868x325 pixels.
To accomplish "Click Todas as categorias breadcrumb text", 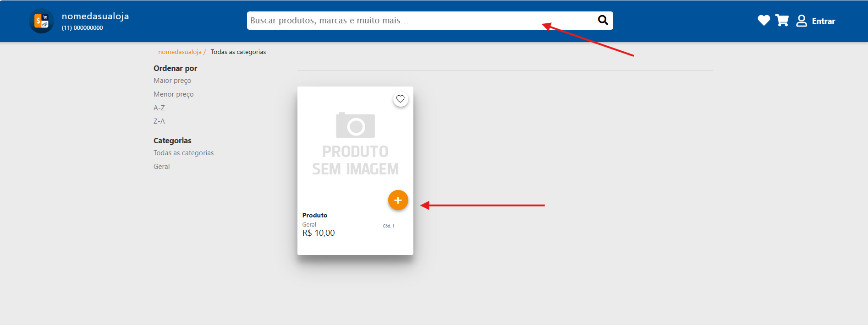I will pos(238,52).
